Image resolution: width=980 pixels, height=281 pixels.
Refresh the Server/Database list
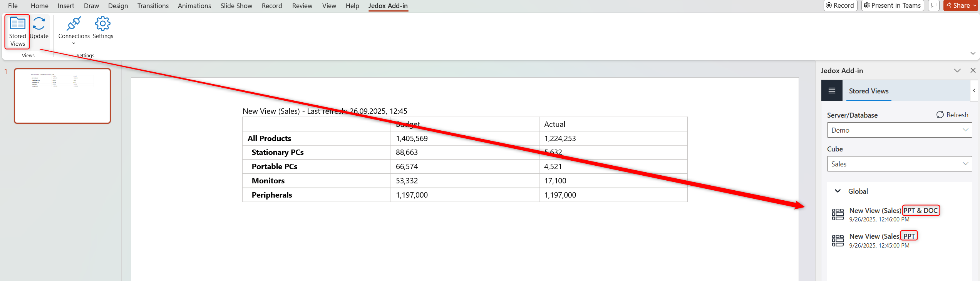[952, 115]
